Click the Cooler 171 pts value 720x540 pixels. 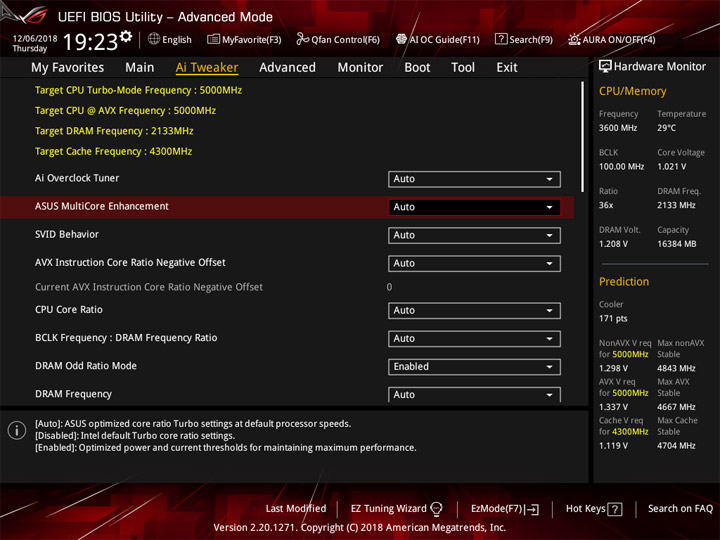pyautogui.click(x=613, y=319)
